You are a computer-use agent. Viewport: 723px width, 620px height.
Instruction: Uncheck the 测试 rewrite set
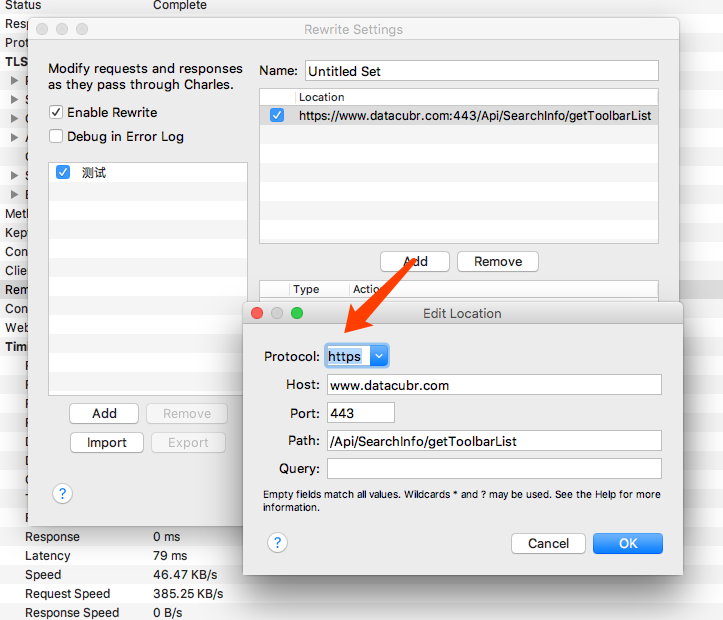tap(63, 172)
